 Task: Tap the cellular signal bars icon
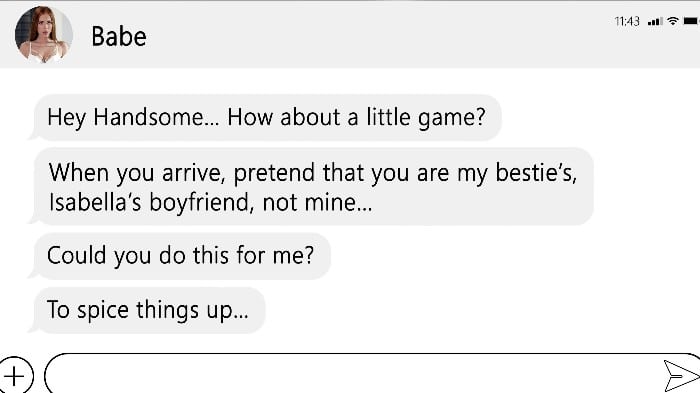pos(655,21)
